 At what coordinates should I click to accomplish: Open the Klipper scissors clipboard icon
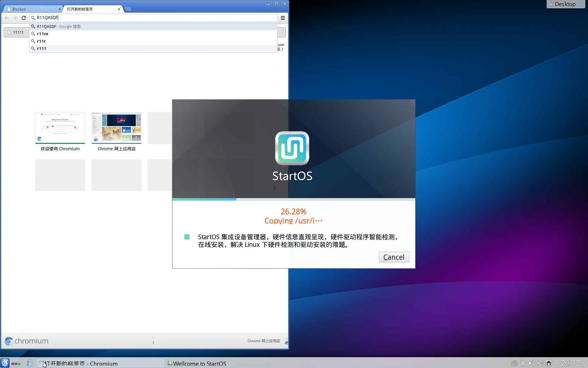tap(523, 363)
